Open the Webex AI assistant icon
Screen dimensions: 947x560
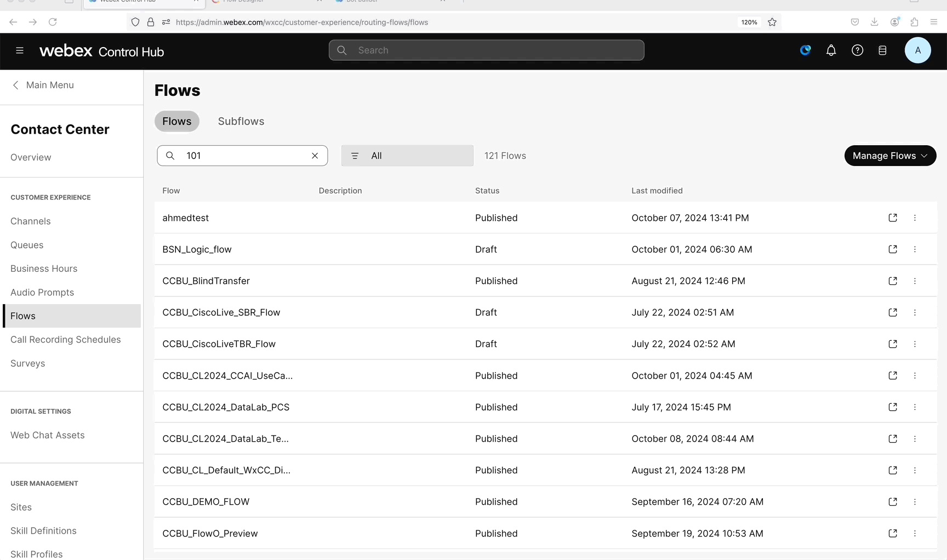click(805, 50)
